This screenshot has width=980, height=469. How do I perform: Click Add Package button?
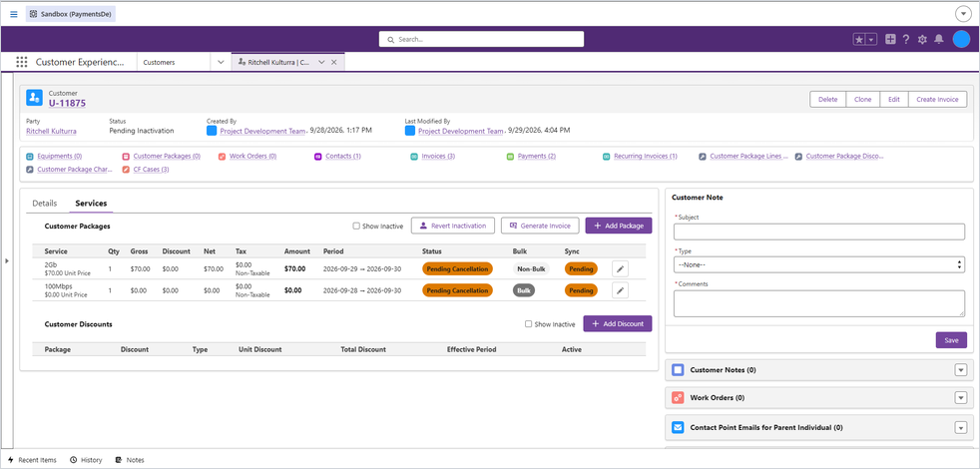pos(618,226)
